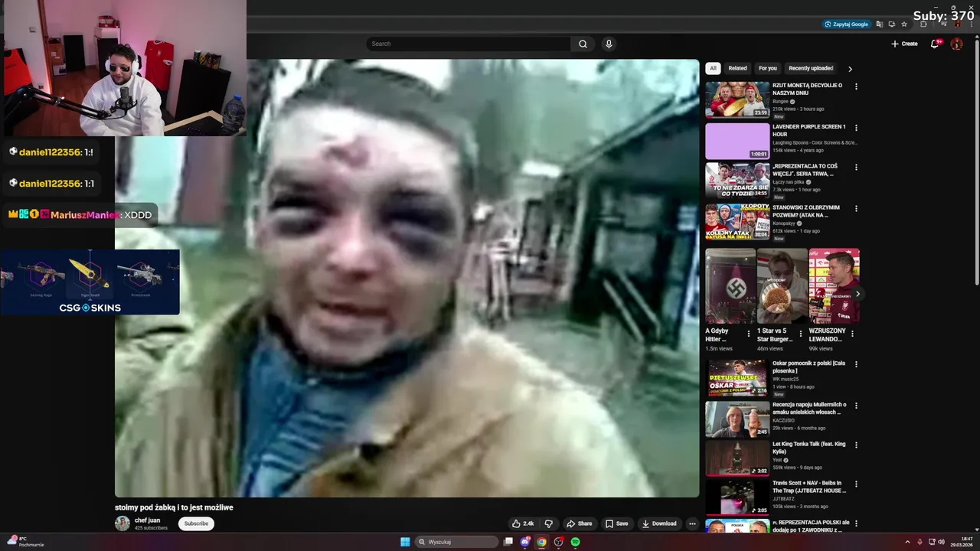Screen dimensions: 980x551
Task: Click the Wyszukaj taskbar search box
Action: click(x=457, y=542)
